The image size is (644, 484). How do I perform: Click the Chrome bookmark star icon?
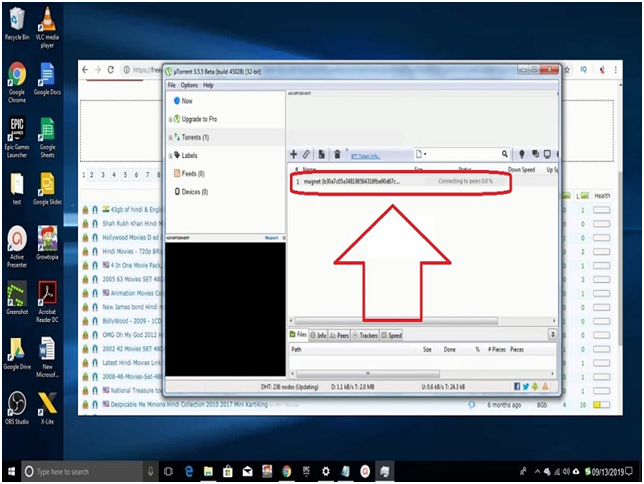tap(567, 70)
